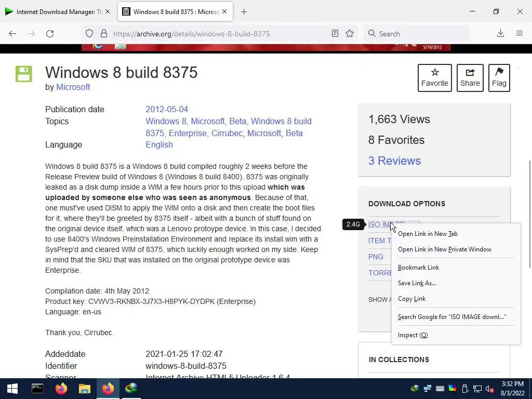Viewport: 532px width, 399px height.
Task: Open the English language link
Action: (x=159, y=144)
